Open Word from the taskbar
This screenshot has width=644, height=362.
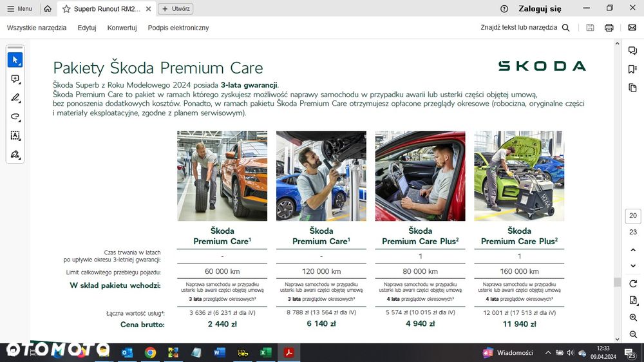tap(220, 352)
